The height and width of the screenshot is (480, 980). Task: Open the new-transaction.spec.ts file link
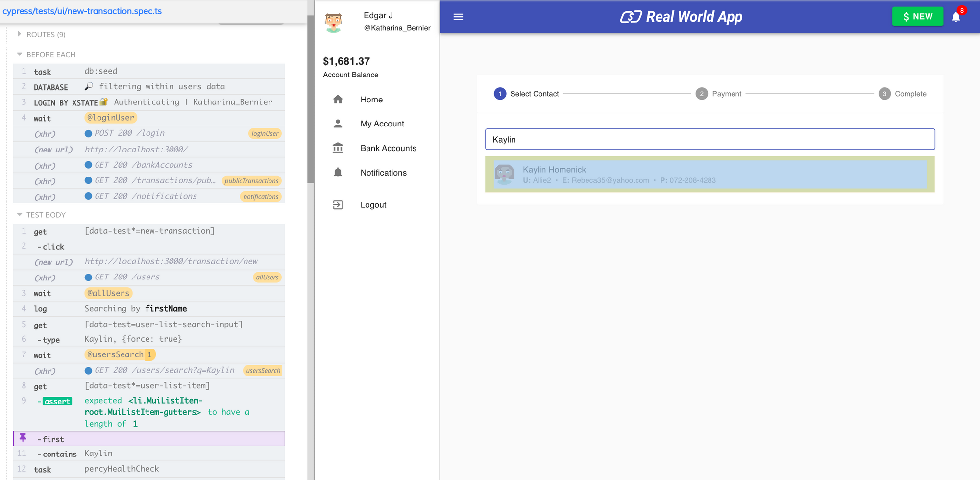click(82, 11)
